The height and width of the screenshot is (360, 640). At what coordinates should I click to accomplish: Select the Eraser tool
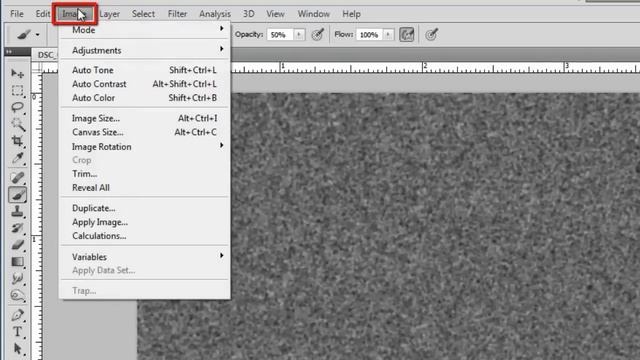17,245
